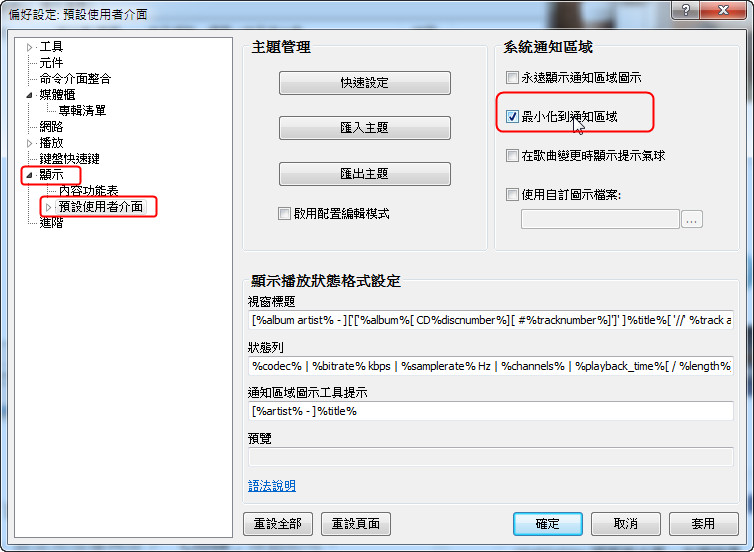Toggle 使用自訂圖示檔案 checkbox
The height and width of the screenshot is (552, 754).
point(512,195)
